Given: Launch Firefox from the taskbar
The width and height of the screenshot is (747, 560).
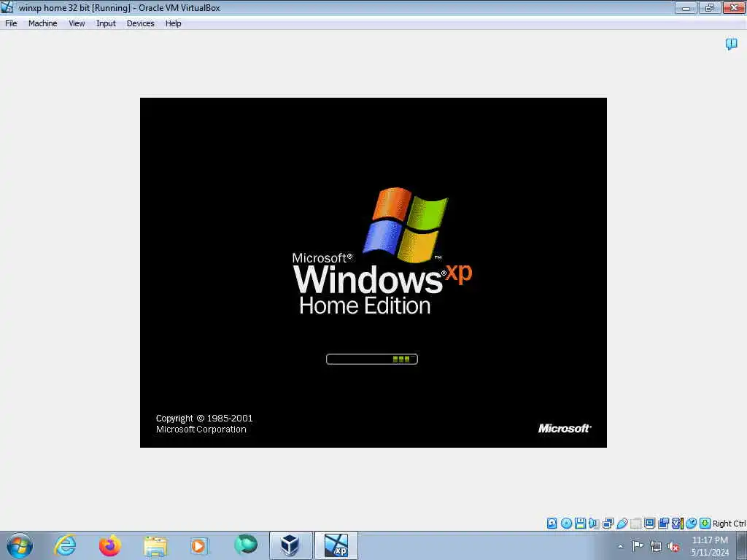Looking at the screenshot, I should point(110,545).
